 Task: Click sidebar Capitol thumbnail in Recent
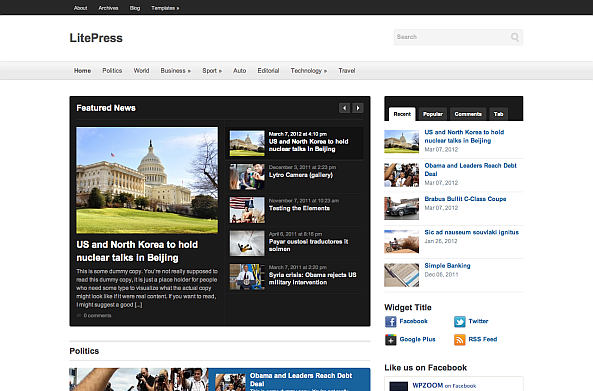tap(402, 142)
